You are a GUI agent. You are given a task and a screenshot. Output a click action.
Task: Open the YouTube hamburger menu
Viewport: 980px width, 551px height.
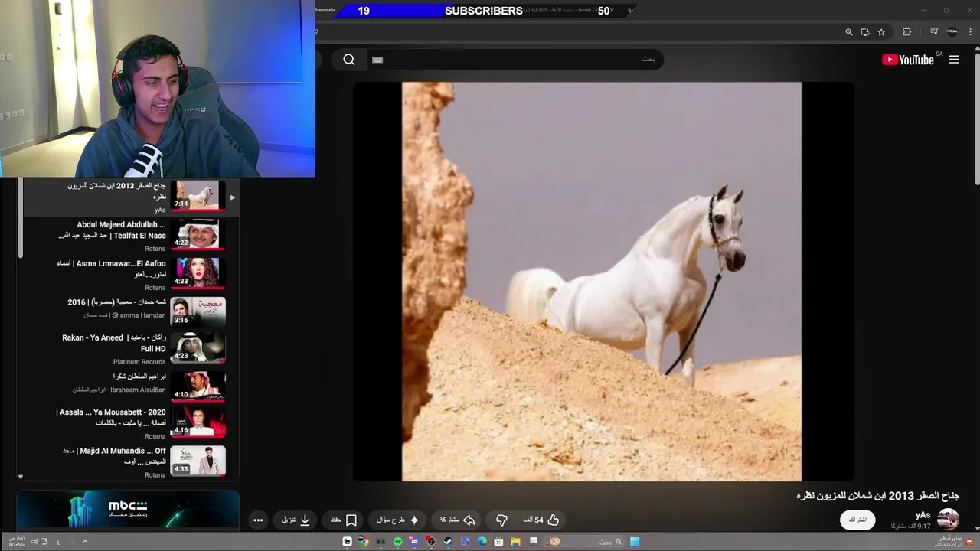[x=953, y=60]
